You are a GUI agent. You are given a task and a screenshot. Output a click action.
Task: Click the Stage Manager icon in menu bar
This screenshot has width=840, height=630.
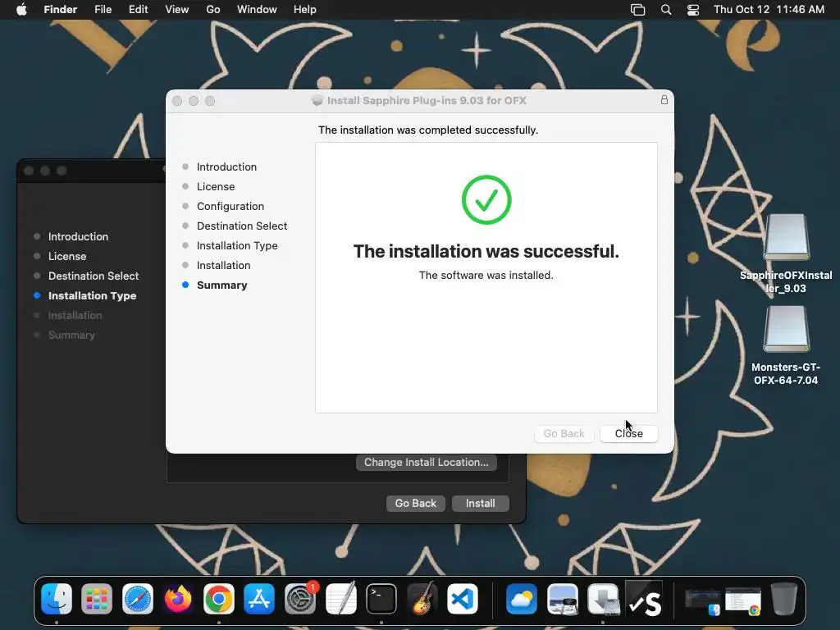pyautogui.click(x=637, y=10)
